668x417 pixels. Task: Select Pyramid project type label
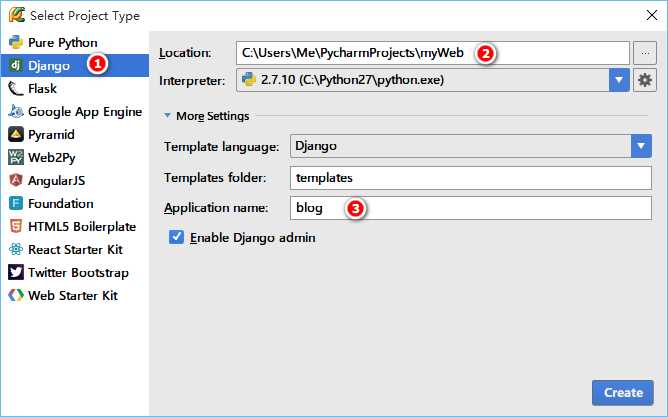tap(51, 135)
